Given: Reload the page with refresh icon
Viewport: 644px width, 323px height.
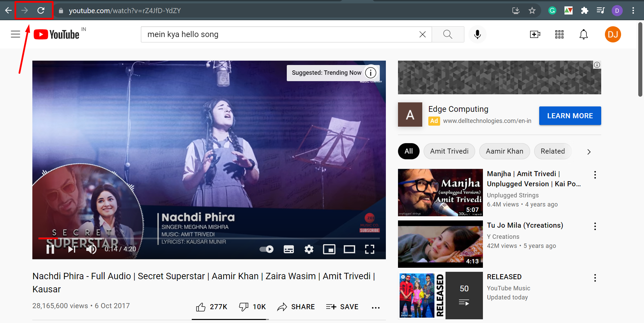Looking at the screenshot, I should (x=41, y=10).
